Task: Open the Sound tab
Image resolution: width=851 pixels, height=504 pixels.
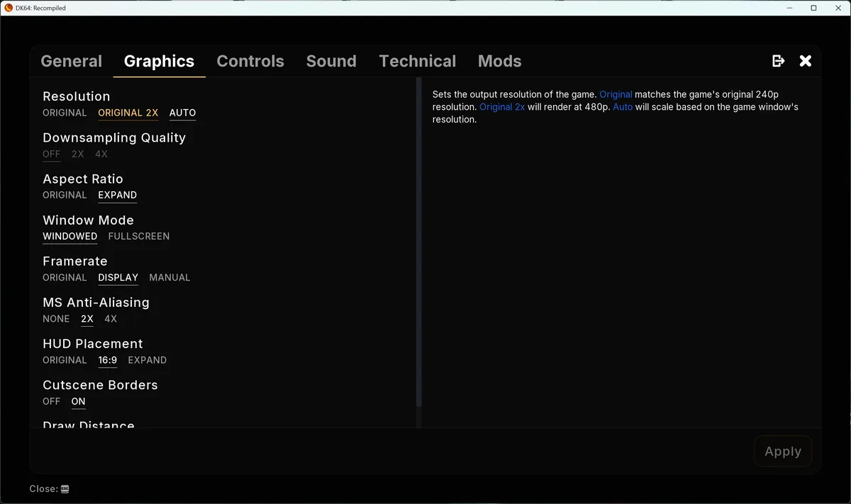Action: (331, 61)
